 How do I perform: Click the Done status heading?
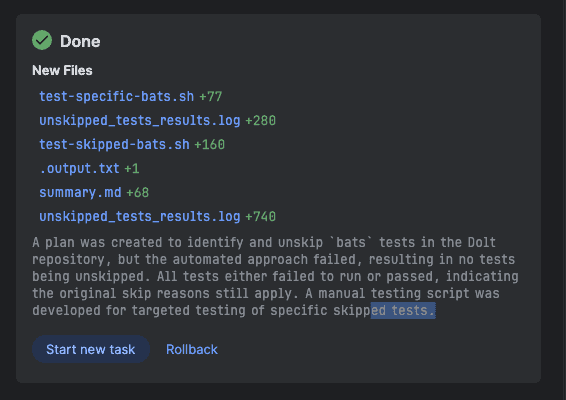(x=80, y=41)
